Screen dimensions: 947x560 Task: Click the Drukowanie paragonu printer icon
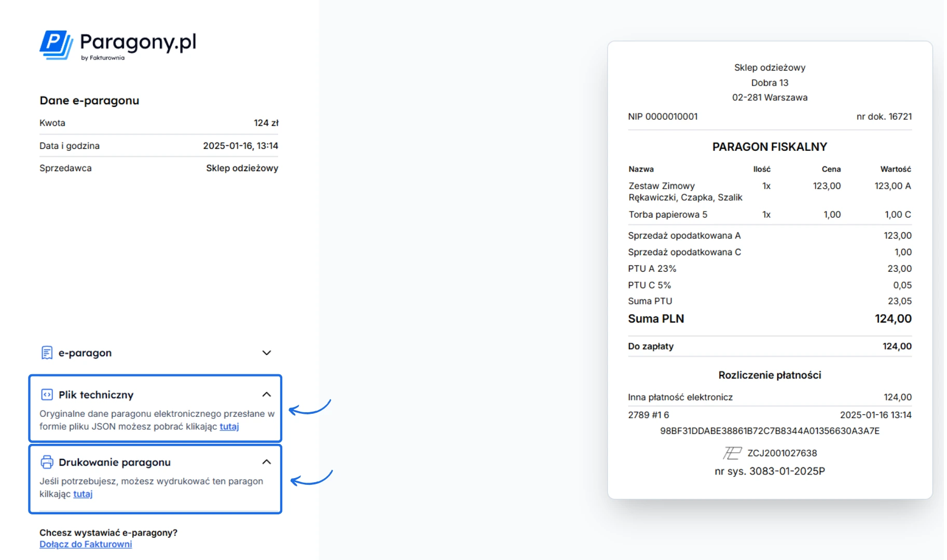click(x=47, y=462)
